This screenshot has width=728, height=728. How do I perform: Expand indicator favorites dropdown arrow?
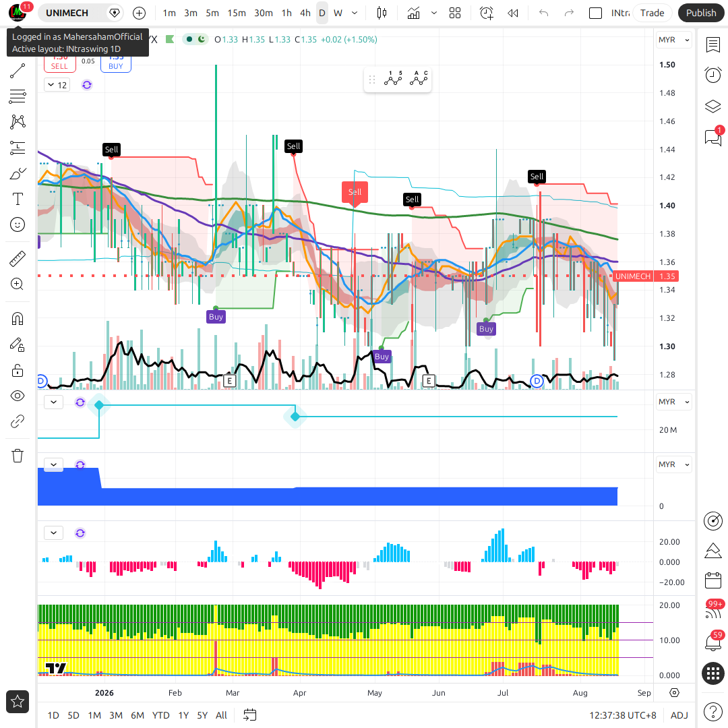434,13
